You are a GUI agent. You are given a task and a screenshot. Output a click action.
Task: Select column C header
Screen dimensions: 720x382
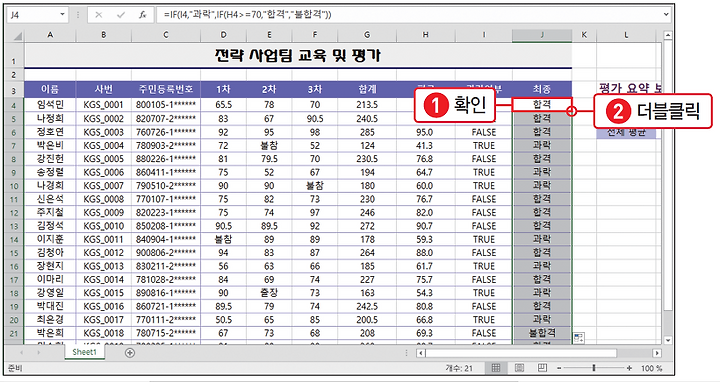(x=165, y=35)
